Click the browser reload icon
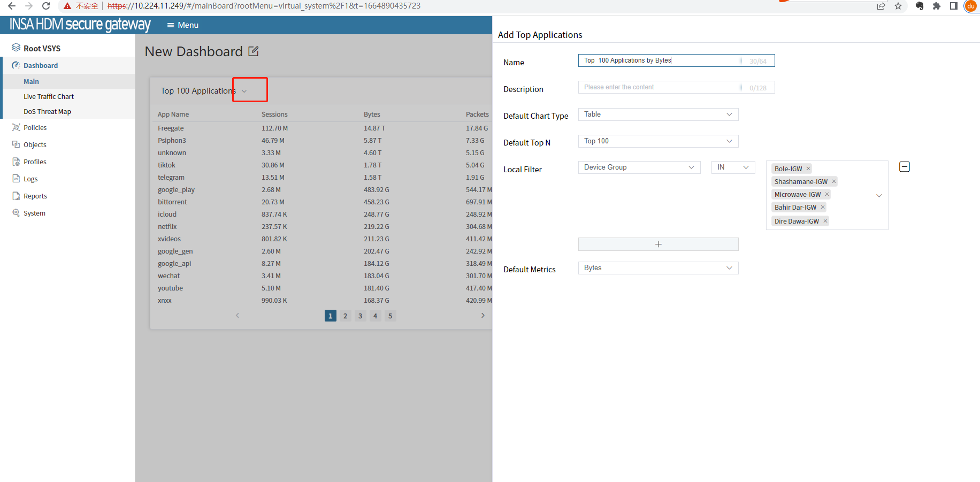This screenshot has height=482, width=980. point(46,6)
